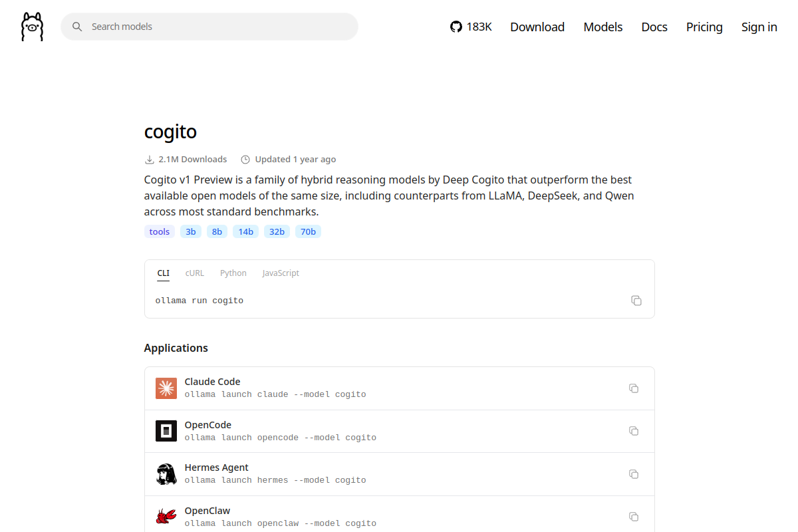Copy the OpenCode launch command
Viewport: 798px width, 532px height.
[634, 431]
